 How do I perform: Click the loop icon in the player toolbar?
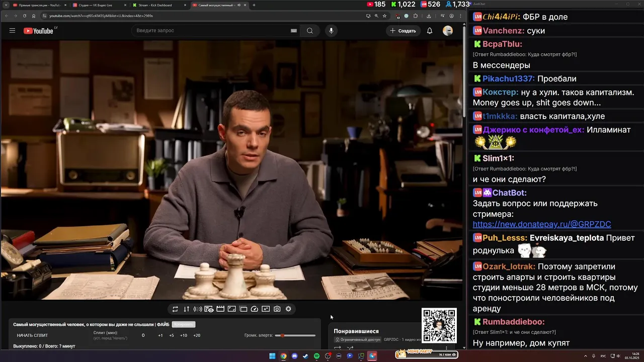click(x=175, y=309)
